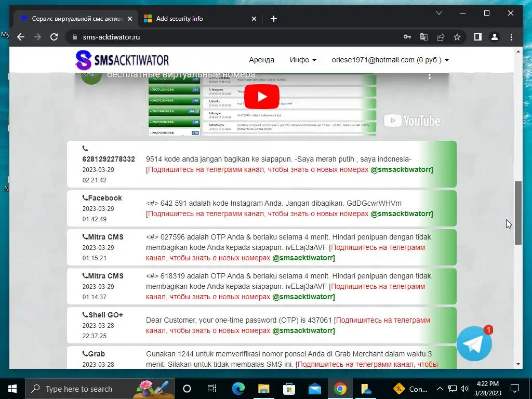Open @smsacktiwatorr link in 618319 OTP message
Image resolution: width=532 pixels, height=399 pixels.
(x=303, y=297)
